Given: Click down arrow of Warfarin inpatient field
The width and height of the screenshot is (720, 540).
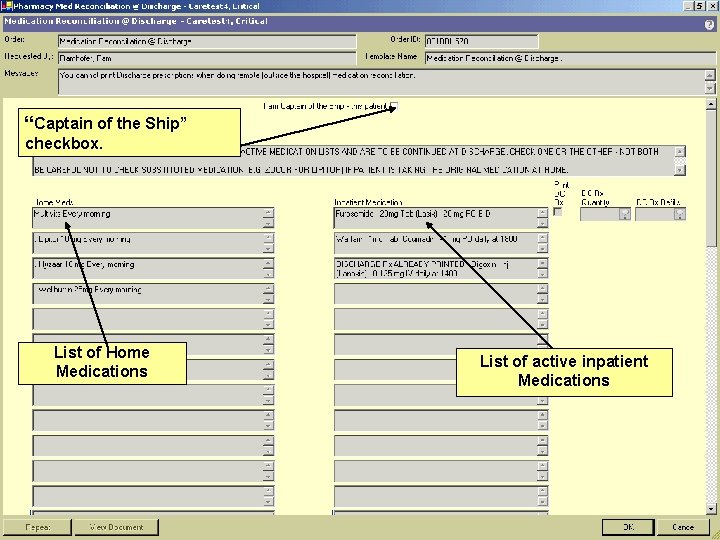Looking at the screenshot, I should pyautogui.click(x=542, y=249).
